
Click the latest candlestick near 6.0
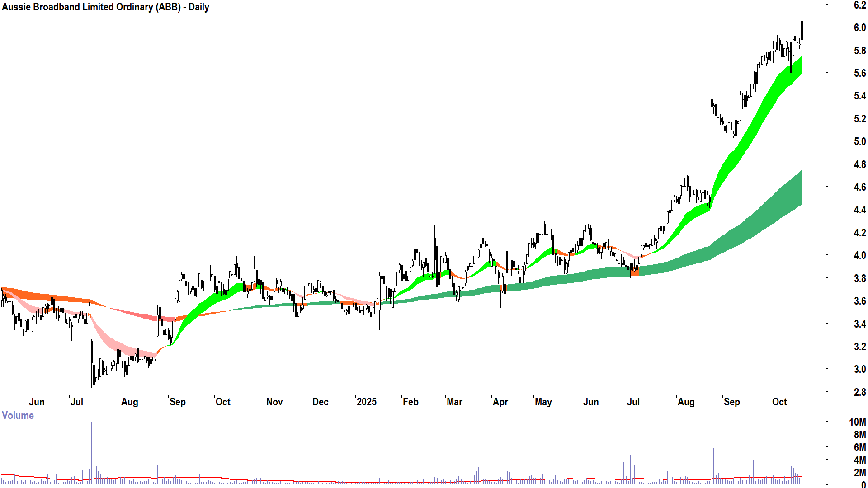click(x=802, y=31)
